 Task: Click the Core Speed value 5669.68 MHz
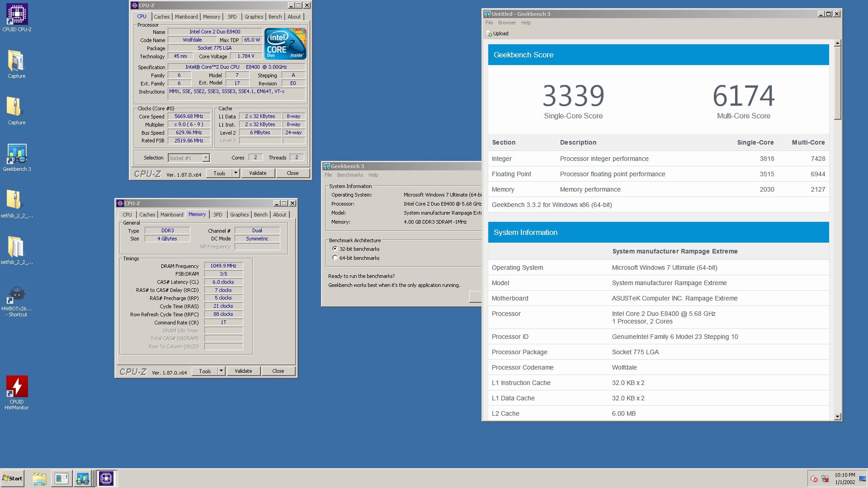click(189, 116)
